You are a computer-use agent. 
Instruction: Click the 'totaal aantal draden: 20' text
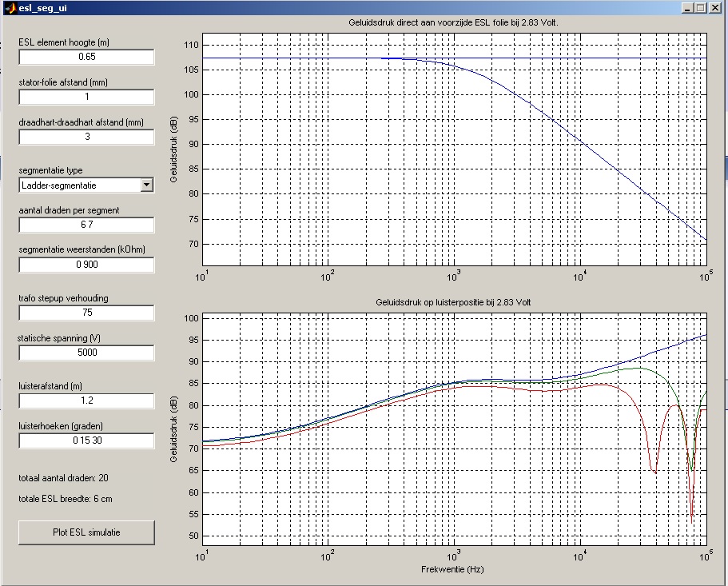pyautogui.click(x=64, y=478)
